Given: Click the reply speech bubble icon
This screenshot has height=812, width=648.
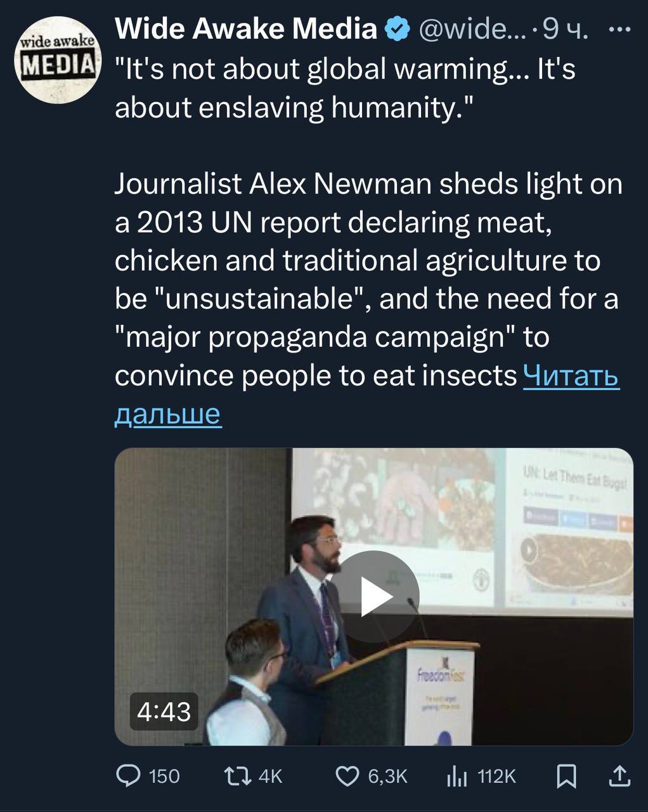Looking at the screenshot, I should (130, 776).
